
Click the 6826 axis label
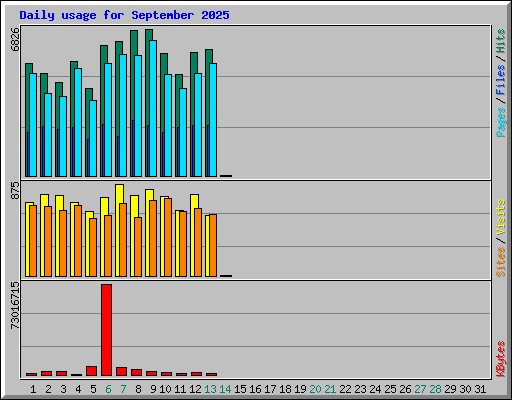click(x=15, y=39)
